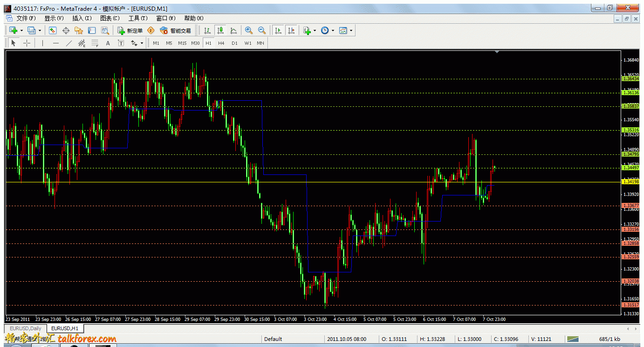Image resolution: width=644 pixels, height=347 pixels.
Task: Select the text A tool
Action: coord(108,43)
